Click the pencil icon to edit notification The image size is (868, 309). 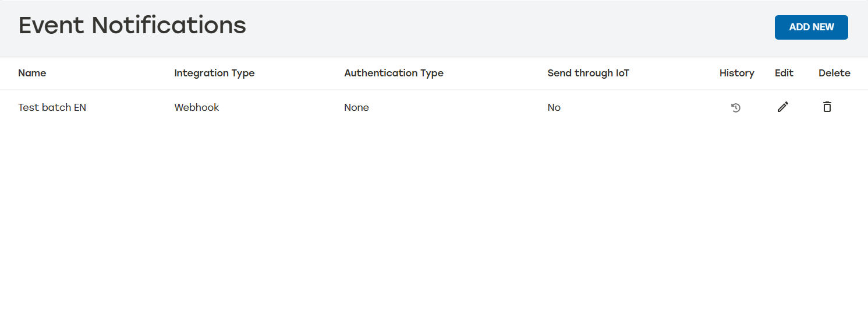(x=783, y=107)
